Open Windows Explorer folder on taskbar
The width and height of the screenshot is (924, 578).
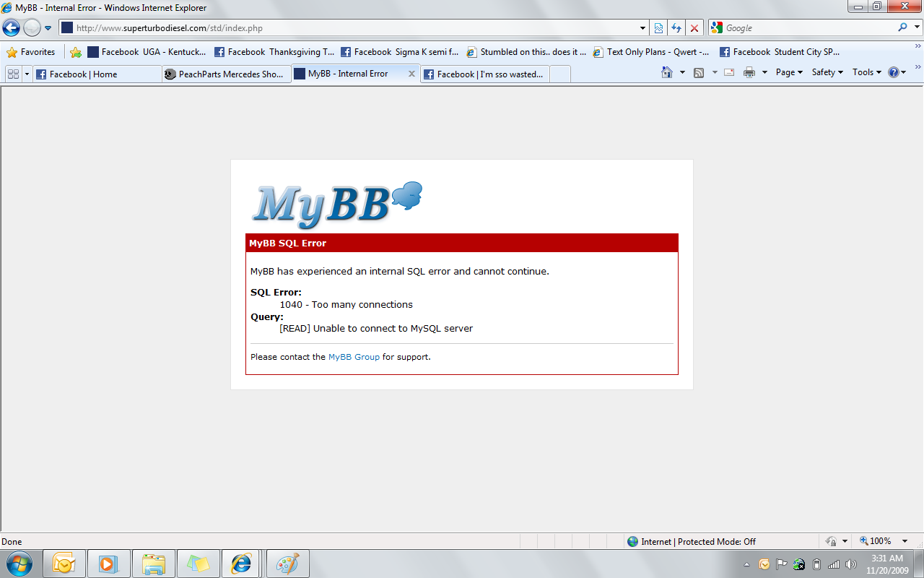(x=154, y=564)
